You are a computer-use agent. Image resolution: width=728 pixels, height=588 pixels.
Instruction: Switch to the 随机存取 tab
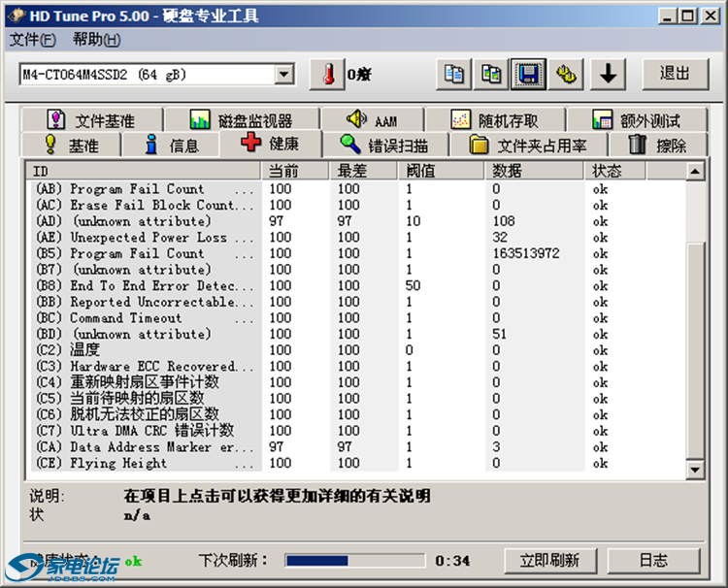(495, 120)
